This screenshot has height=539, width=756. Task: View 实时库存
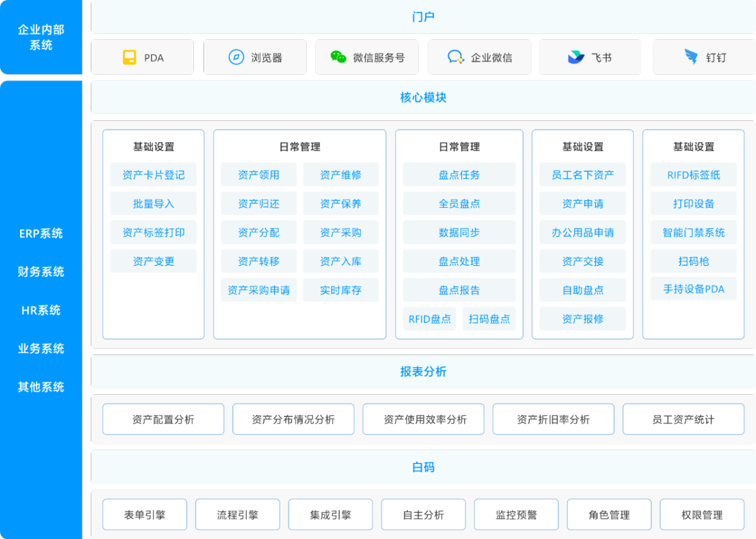click(341, 290)
